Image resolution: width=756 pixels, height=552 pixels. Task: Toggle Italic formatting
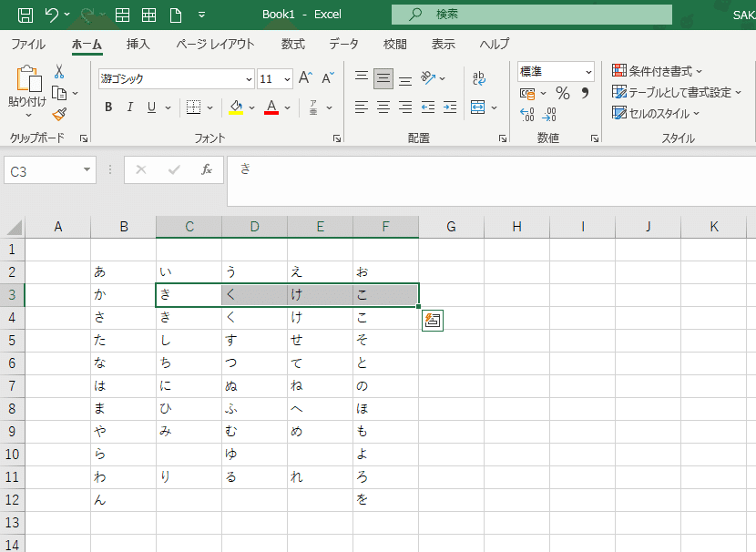coord(129,107)
